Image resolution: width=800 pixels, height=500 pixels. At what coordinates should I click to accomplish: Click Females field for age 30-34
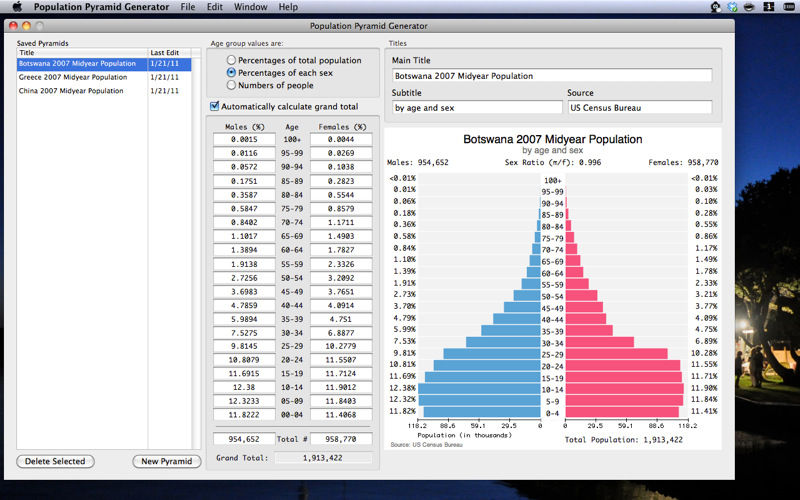click(x=341, y=333)
